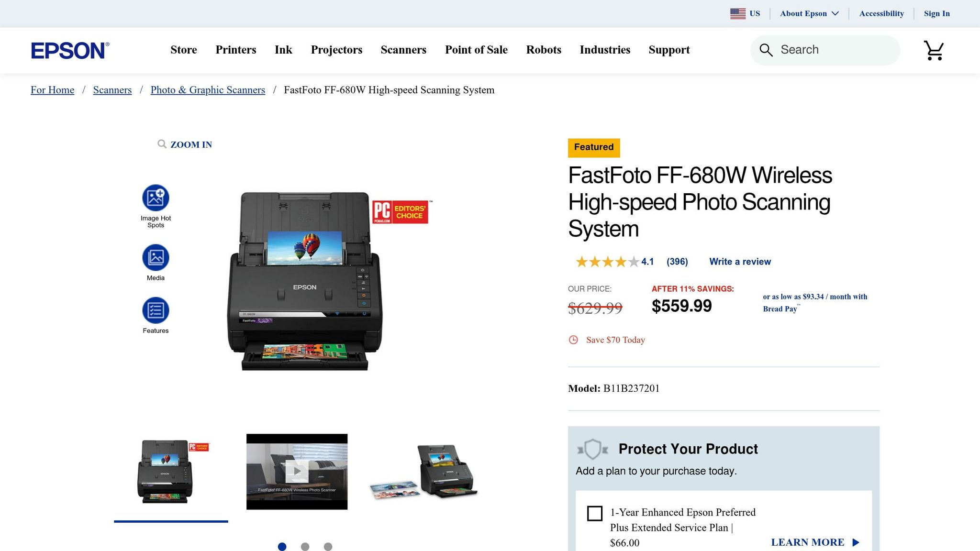Select the third carousel dot
Viewport: 980px width, 551px height.
pyautogui.click(x=328, y=546)
